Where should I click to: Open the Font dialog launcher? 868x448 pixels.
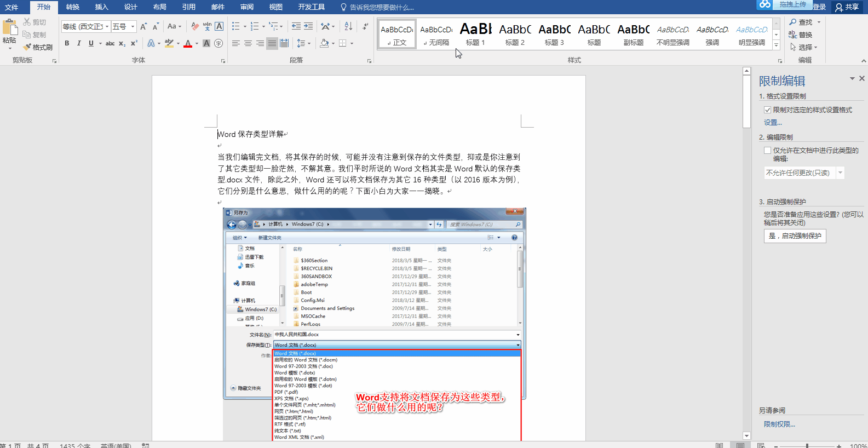[x=223, y=61]
